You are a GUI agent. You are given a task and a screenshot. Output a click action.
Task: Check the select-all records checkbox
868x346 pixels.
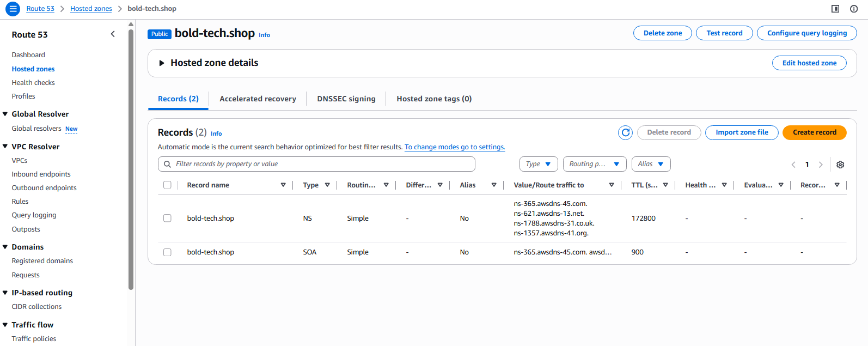pyautogui.click(x=167, y=185)
